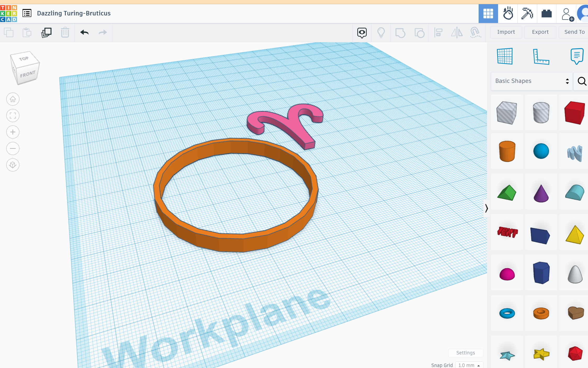Image resolution: width=588 pixels, height=368 pixels.
Task: Click the Export button in toolbar
Action: [x=540, y=32]
